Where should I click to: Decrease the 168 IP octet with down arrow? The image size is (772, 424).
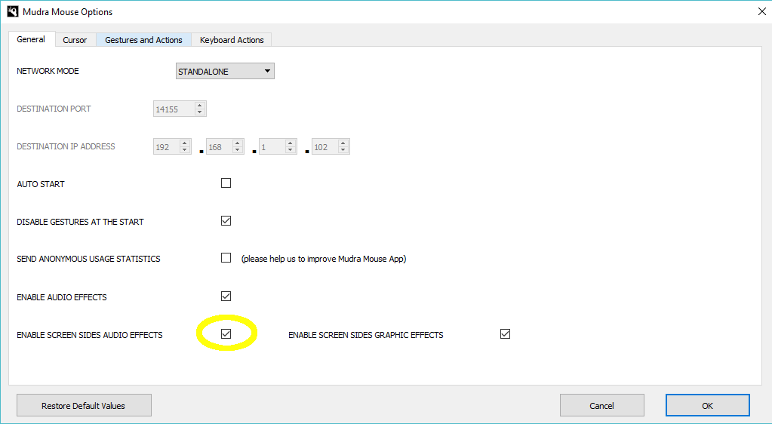(238, 150)
